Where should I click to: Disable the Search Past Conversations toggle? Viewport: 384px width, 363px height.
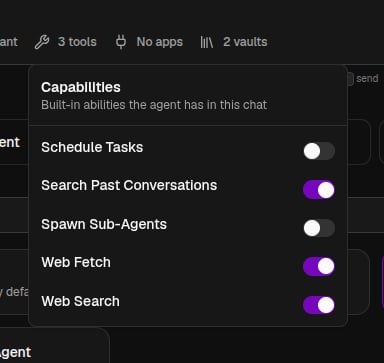point(319,190)
